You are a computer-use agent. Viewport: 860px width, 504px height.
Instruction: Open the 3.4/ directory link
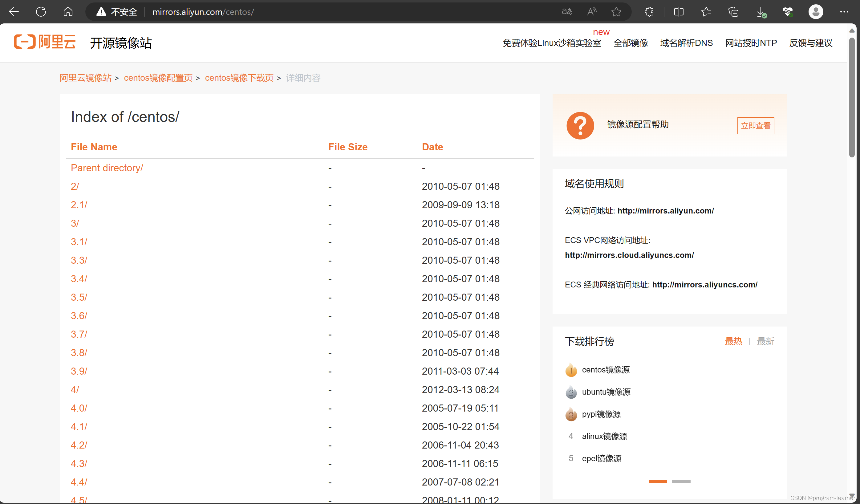point(79,279)
